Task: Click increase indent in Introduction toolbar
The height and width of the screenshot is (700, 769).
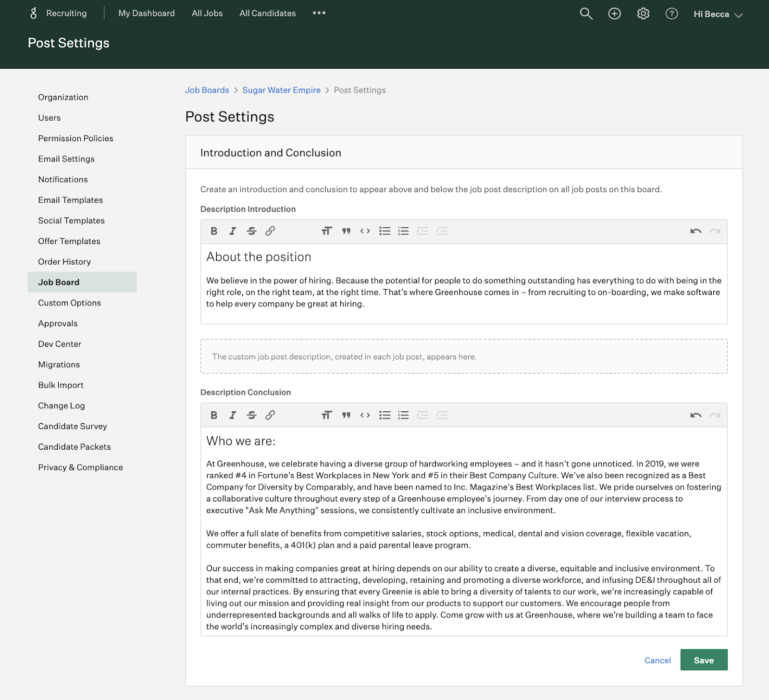Action: (442, 231)
